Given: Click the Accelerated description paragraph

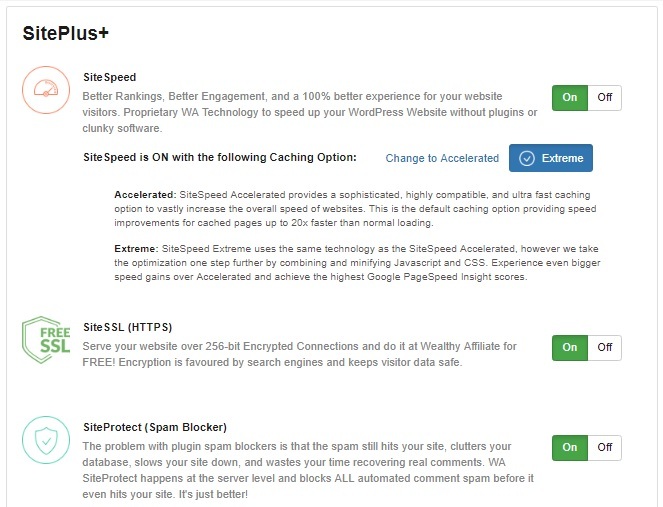Looking at the screenshot, I should coord(355,209).
